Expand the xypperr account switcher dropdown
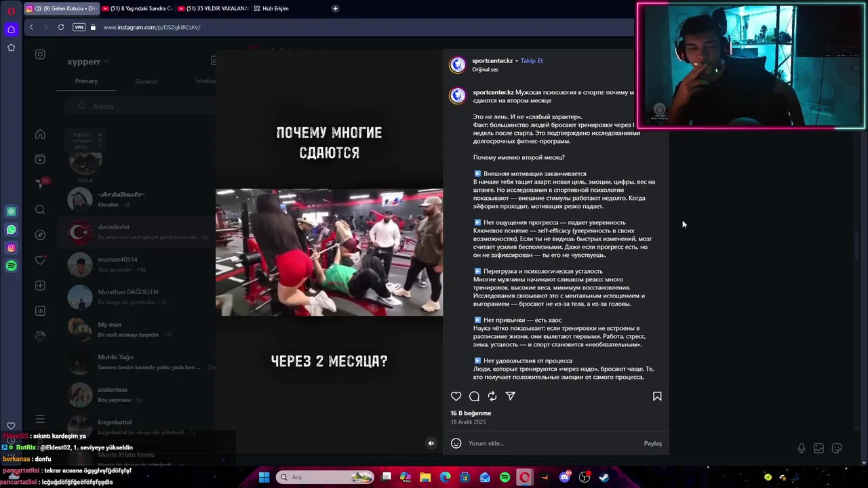This screenshot has height=488, width=868. pyautogui.click(x=88, y=62)
